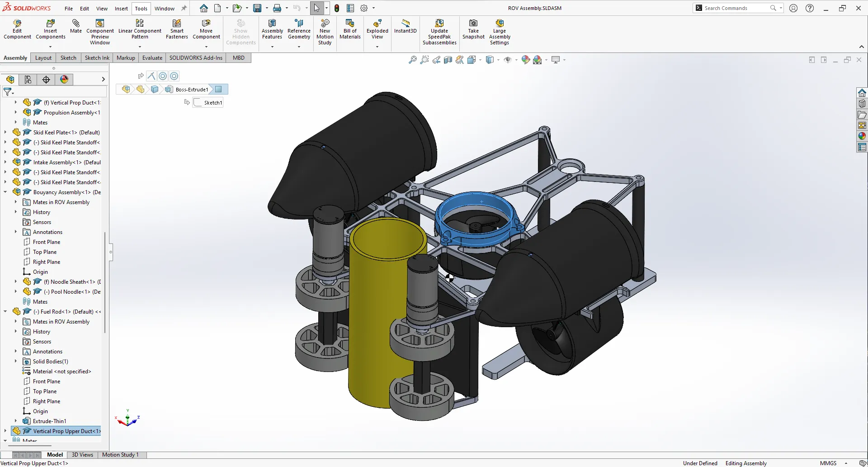Open the Motion Study 1 tab
Screen dimensions: 868x467
coord(120,455)
